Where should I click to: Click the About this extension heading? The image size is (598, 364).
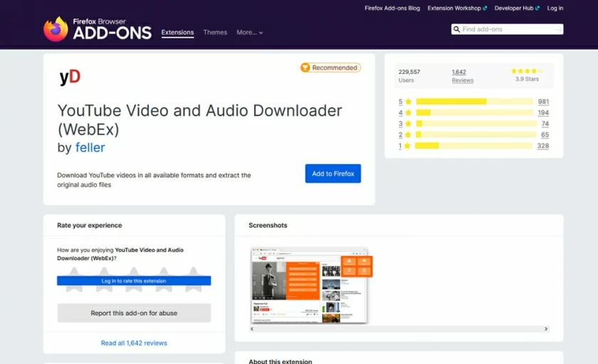click(x=280, y=361)
